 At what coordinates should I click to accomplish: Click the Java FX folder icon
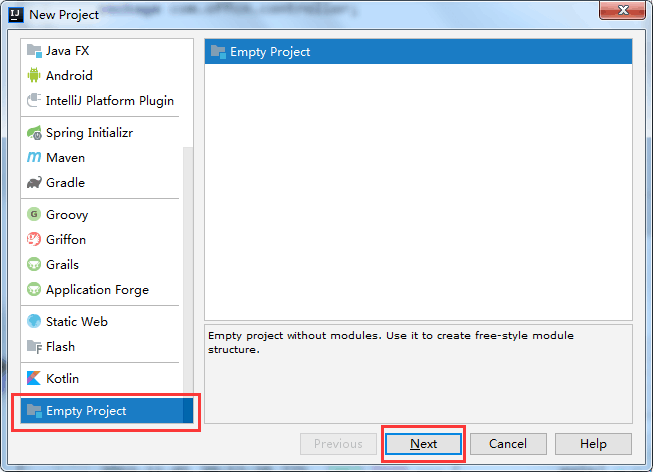(x=34, y=51)
